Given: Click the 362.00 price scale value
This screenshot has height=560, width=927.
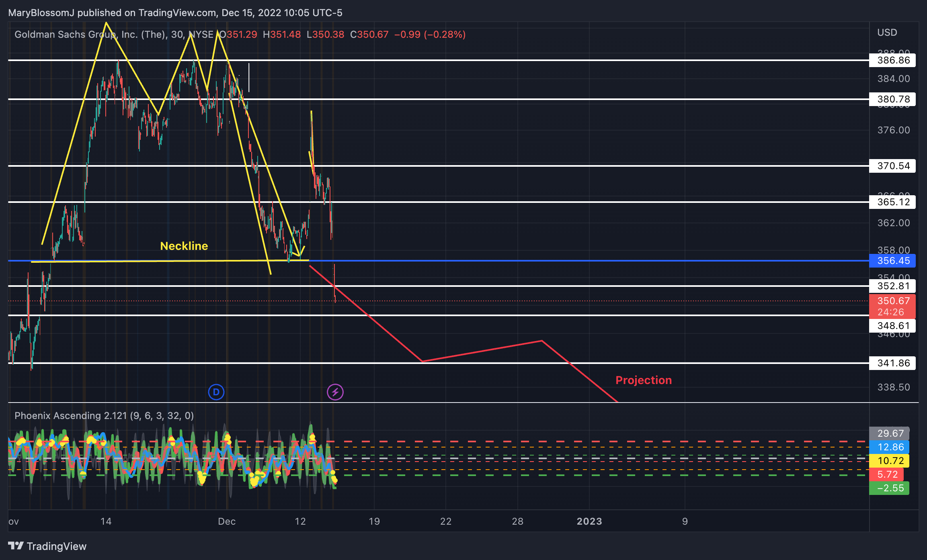Looking at the screenshot, I should 894,223.
